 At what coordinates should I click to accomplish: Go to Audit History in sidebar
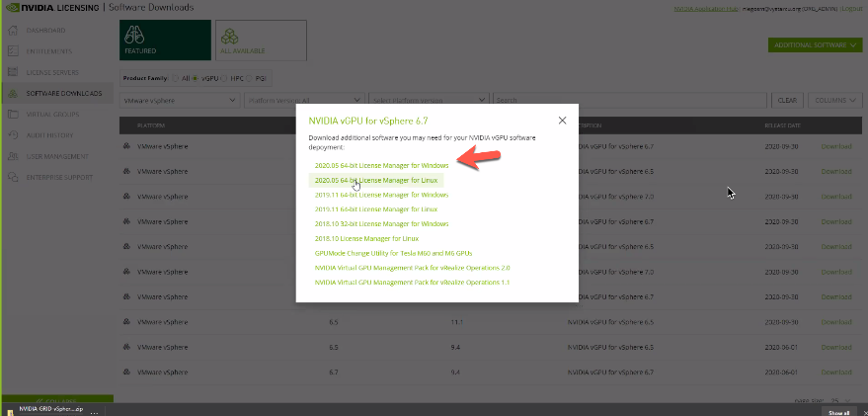[49, 135]
